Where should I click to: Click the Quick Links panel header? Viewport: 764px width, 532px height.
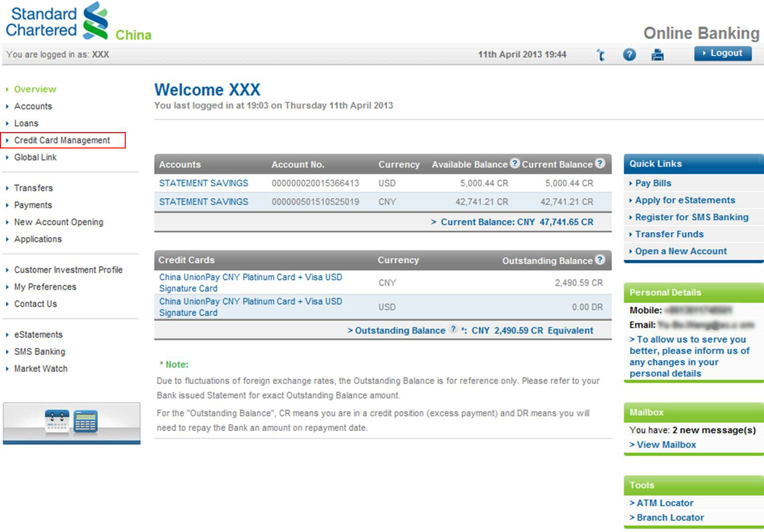click(693, 164)
